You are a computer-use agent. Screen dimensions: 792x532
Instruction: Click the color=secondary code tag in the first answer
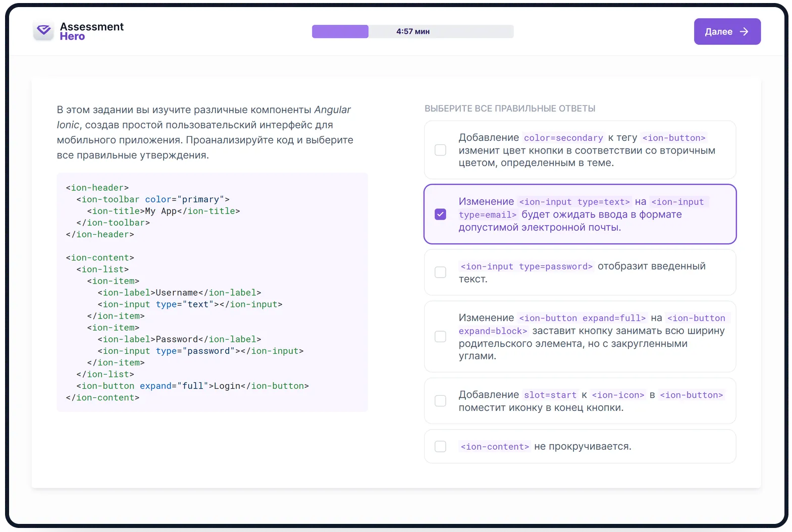pos(563,138)
